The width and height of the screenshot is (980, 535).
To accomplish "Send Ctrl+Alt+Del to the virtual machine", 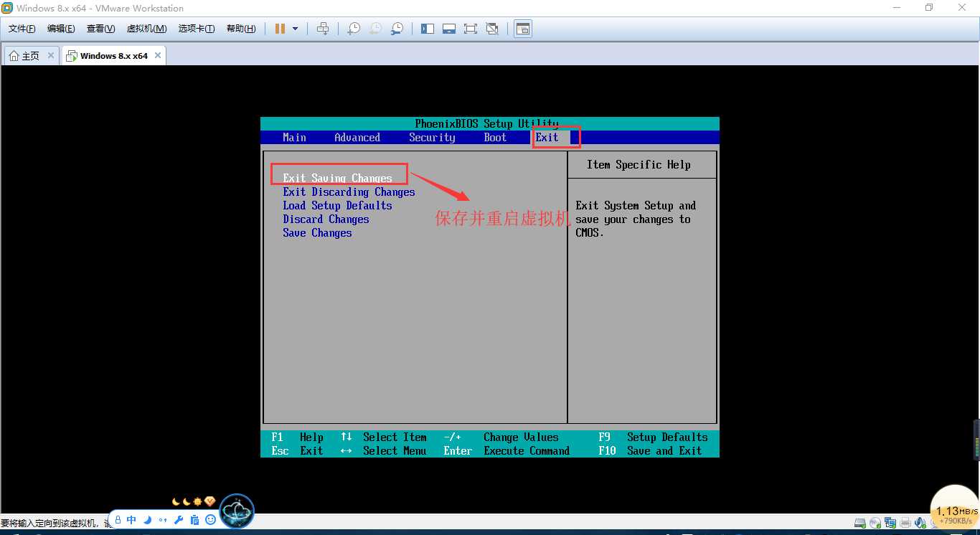I will [x=323, y=29].
